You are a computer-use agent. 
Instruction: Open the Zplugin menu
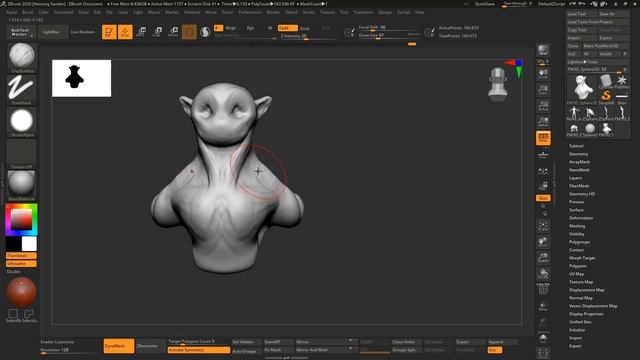[385, 12]
